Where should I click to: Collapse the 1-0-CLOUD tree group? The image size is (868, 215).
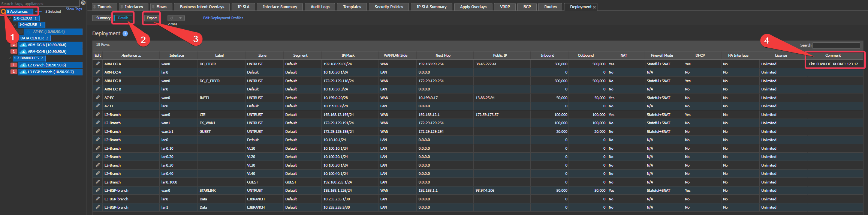(x=10, y=18)
